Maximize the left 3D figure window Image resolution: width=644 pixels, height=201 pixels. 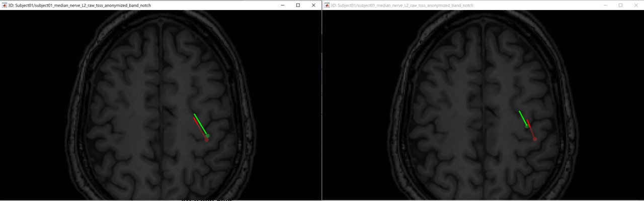298,5
